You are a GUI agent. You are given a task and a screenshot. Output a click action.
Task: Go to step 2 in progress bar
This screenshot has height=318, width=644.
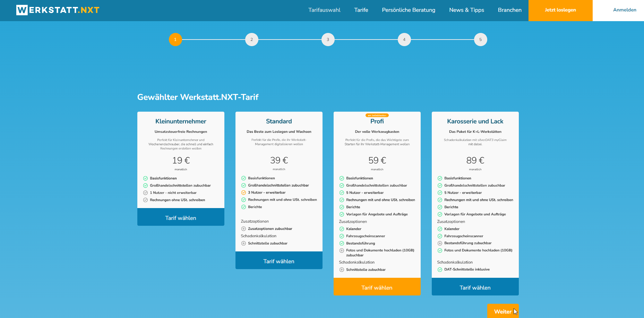252,40
